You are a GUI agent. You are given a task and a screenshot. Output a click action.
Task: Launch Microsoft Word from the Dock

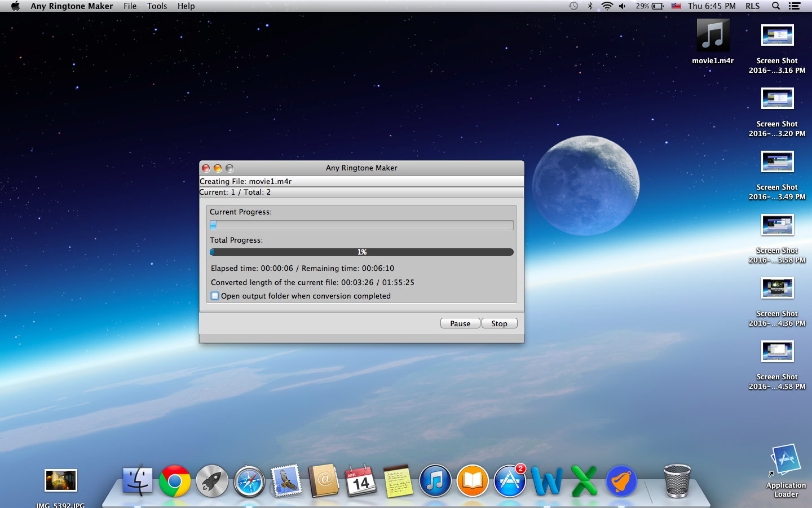(547, 481)
